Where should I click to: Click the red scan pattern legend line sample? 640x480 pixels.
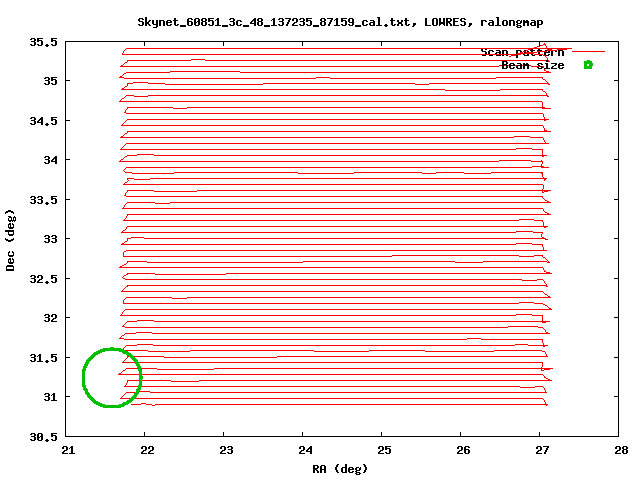[x=588, y=51]
